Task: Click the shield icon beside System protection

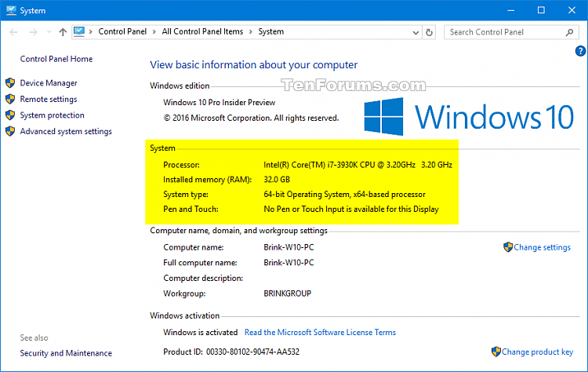Action: pyautogui.click(x=10, y=115)
